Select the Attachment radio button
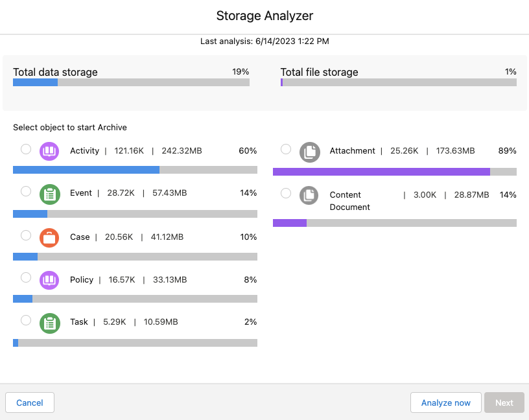This screenshot has height=420, width=529. [x=286, y=149]
